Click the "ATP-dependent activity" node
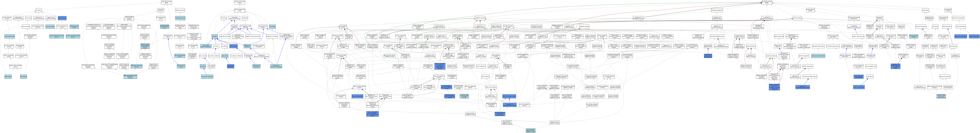Image resolution: width=980 pixels, height=133 pixels. (168, 36)
